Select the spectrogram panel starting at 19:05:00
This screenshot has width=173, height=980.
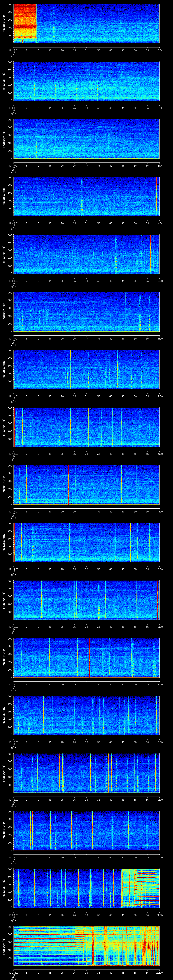click(x=87, y=24)
